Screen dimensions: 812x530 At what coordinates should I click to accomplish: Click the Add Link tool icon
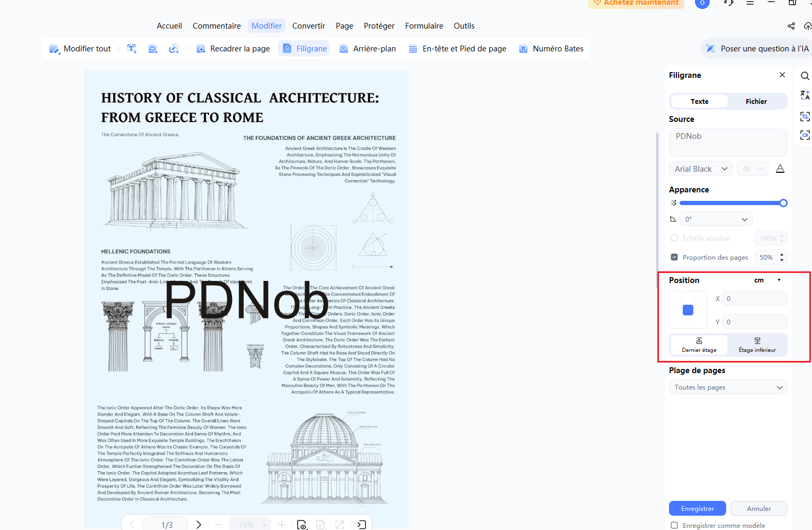pos(173,49)
